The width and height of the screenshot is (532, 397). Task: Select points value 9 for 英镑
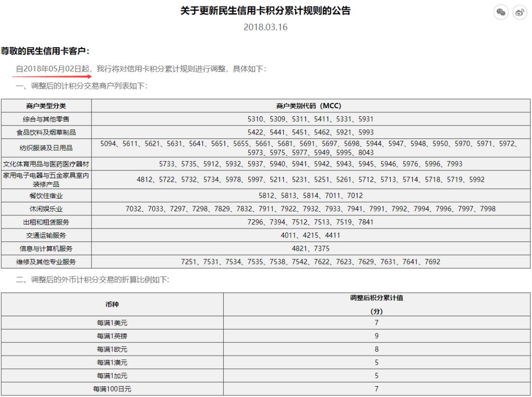pos(377,336)
